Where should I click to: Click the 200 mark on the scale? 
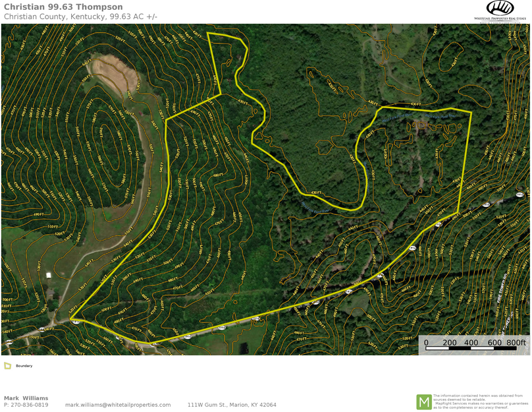tap(448, 342)
